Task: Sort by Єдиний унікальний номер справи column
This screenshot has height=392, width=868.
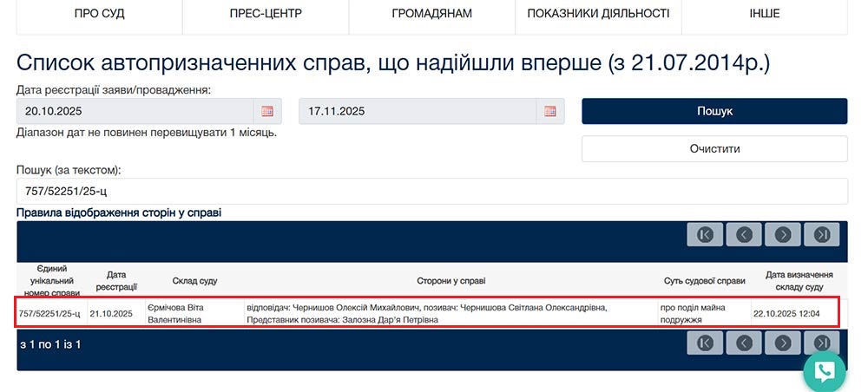Action: point(52,281)
